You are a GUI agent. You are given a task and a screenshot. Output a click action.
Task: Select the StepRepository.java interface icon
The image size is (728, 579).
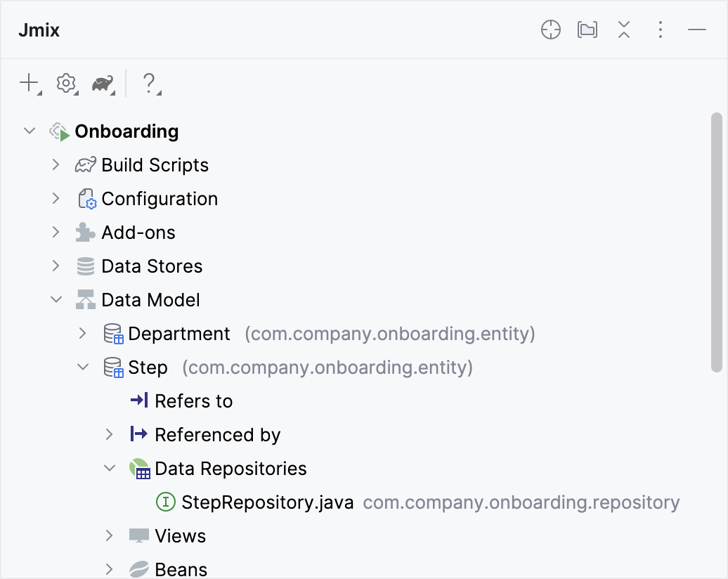(166, 502)
